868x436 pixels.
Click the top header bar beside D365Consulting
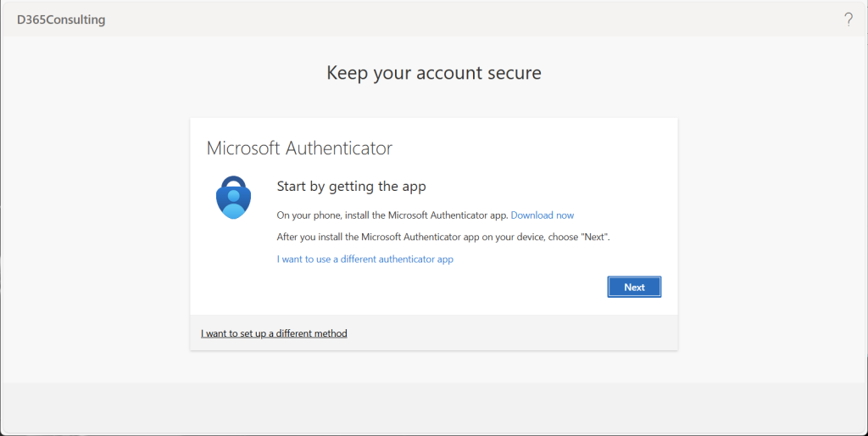[x=424, y=20]
